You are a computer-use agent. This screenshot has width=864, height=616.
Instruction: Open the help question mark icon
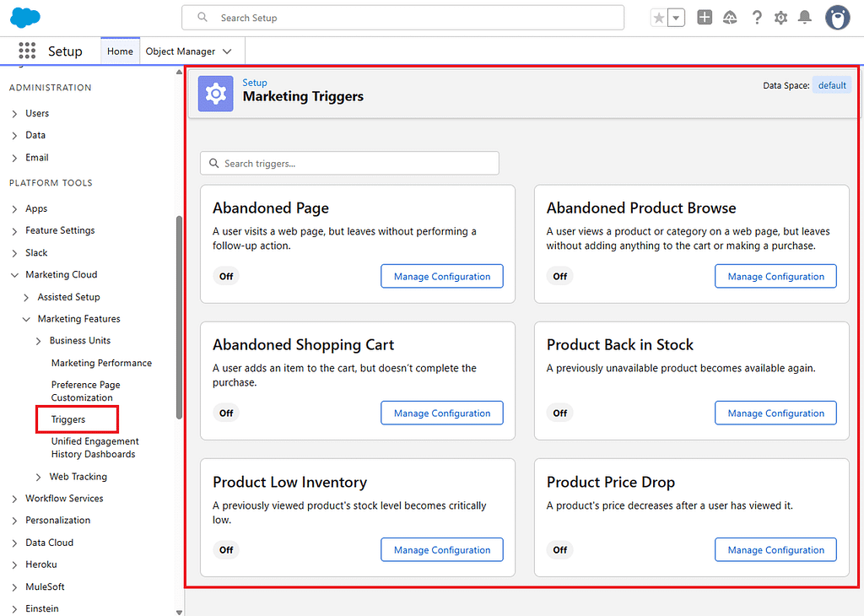click(x=757, y=18)
